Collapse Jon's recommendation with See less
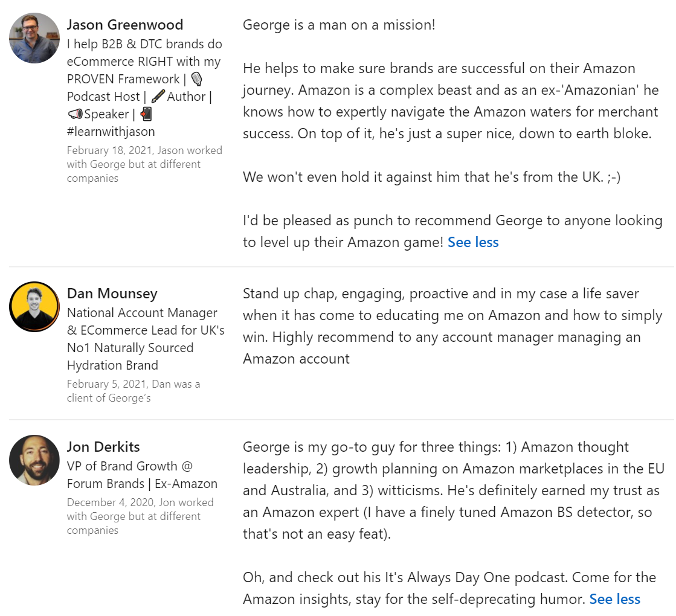This screenshot has height=616, width=676. (614, 599)
